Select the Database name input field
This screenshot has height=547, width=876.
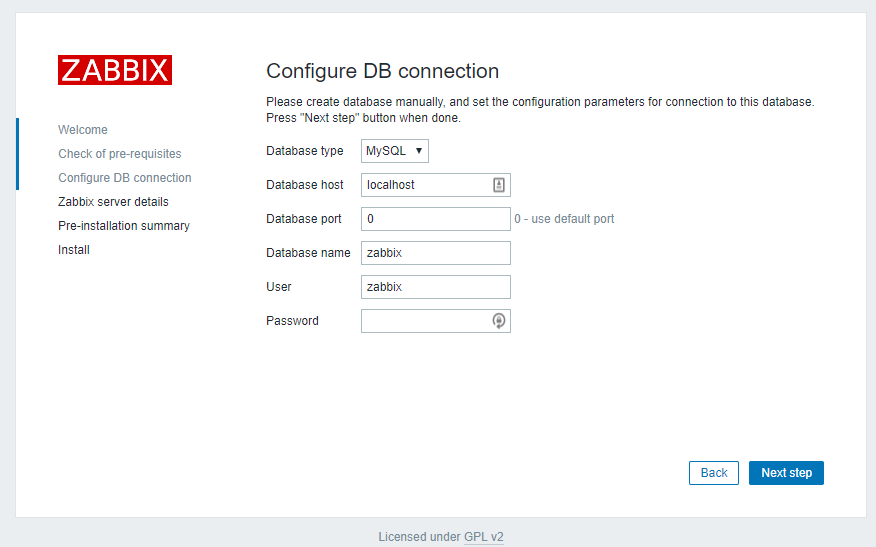coord(435,253)
